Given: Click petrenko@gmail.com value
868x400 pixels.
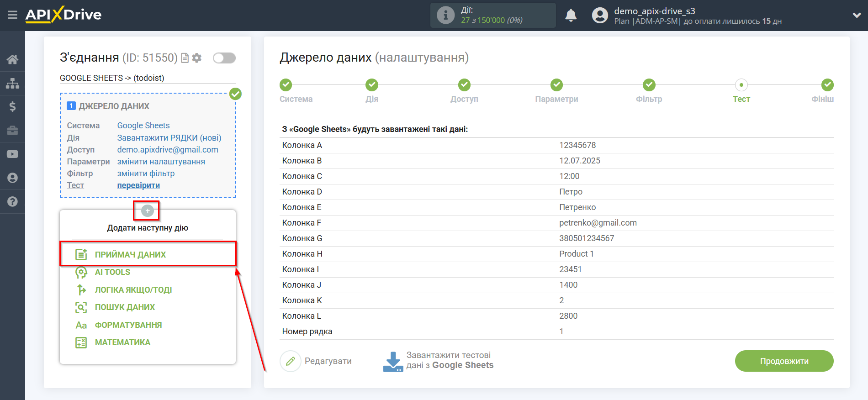Looking at the screenshot, I should (x=598, y=223).
